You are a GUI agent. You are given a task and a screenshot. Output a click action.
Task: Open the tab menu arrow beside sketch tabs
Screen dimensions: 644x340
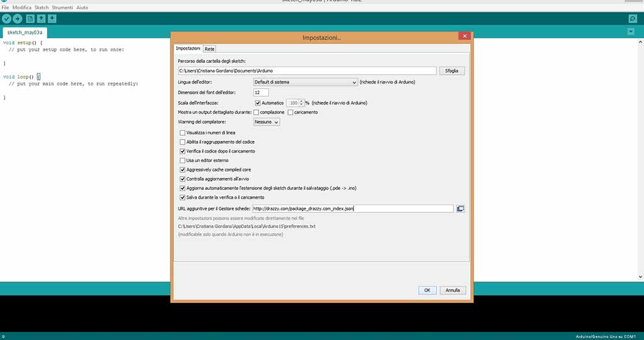(x=631, y=31)
